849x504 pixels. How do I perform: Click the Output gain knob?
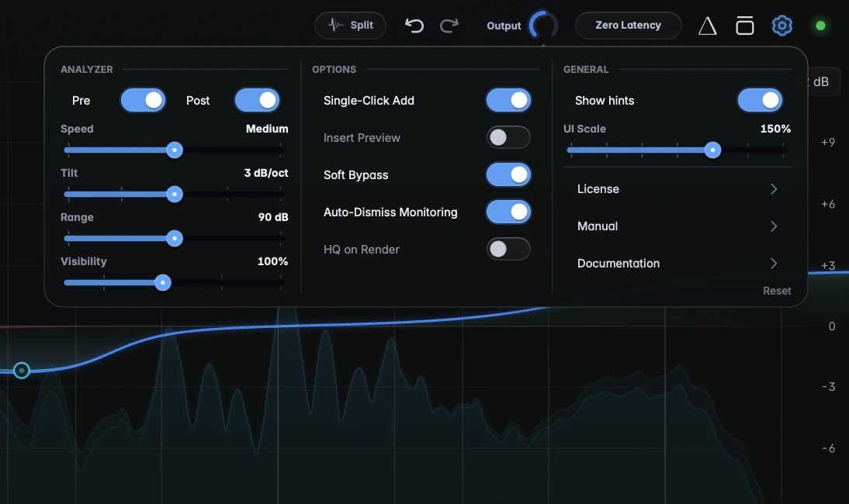click(542, 26)
